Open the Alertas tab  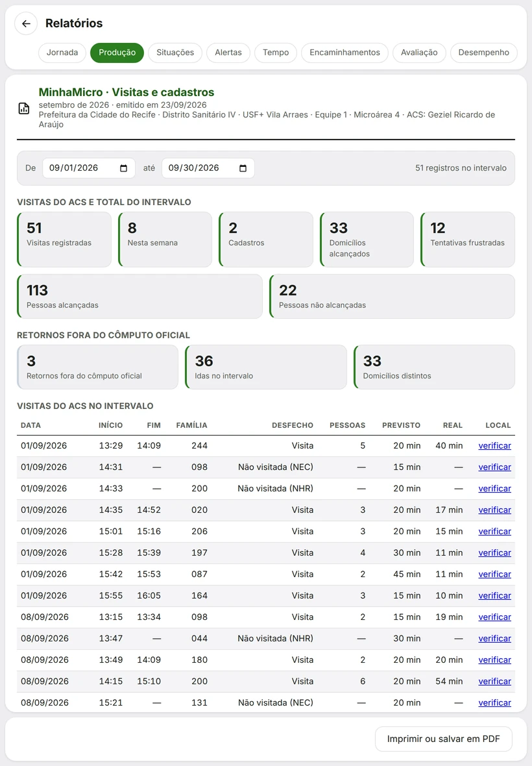coord(228,53)
